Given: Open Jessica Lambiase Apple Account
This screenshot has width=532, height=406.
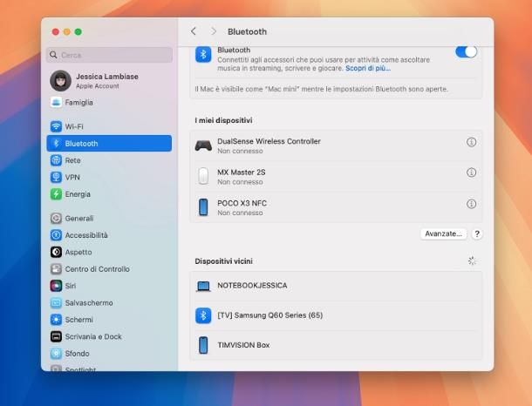Looking at the screenshot, I should [x=109, y=81].
